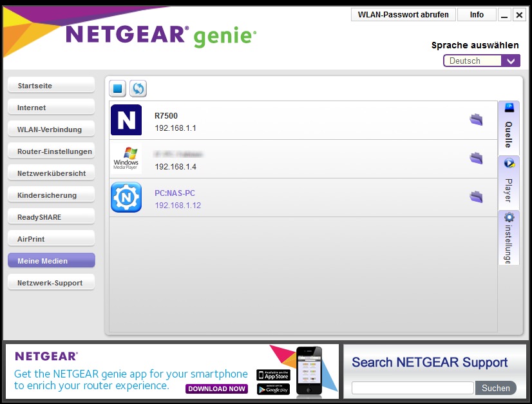Open Netzwerk-Support section
The width and height of the screenshot is (532, 404).
pos(52,283)
